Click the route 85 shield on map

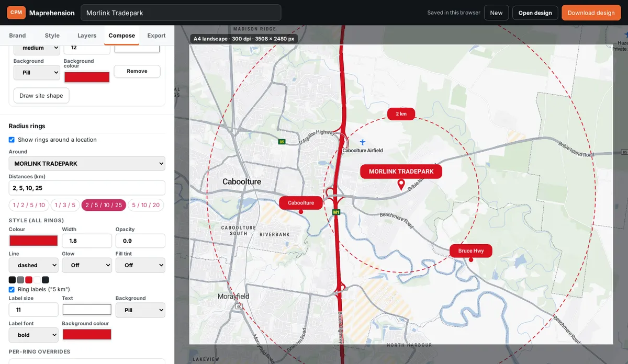click(282, 142)
